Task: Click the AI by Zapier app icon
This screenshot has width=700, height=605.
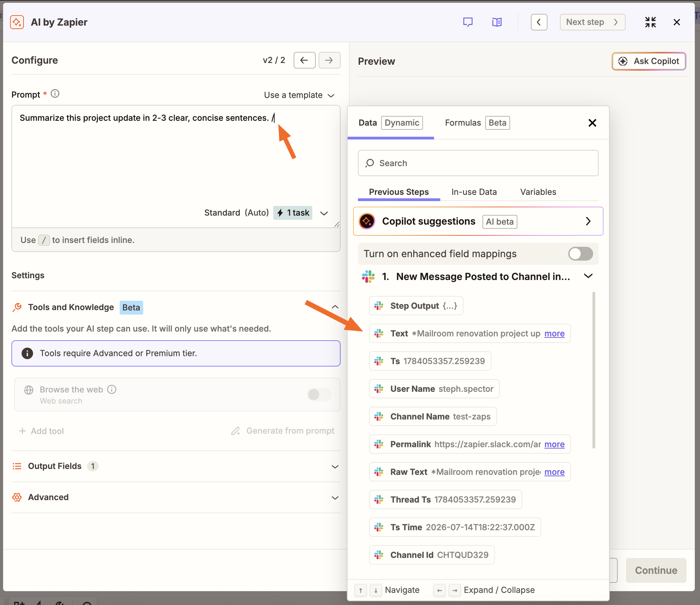Action: 17,22
